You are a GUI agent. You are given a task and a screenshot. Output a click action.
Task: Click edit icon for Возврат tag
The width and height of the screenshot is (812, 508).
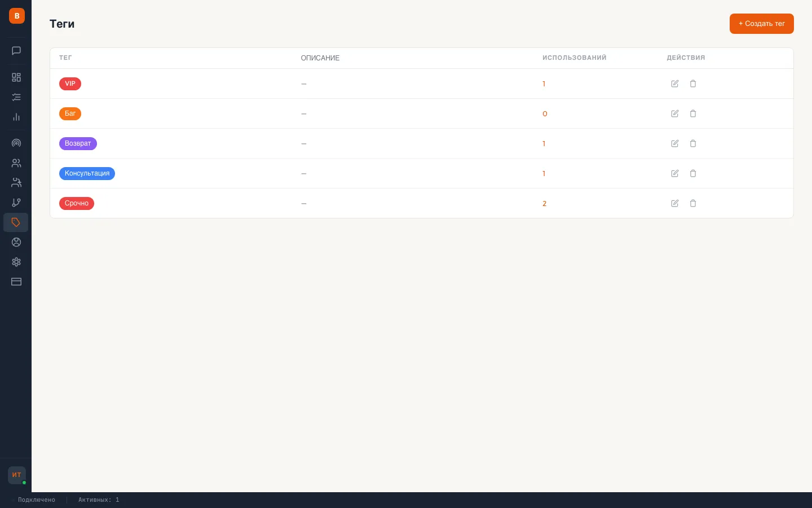(674, 143)
